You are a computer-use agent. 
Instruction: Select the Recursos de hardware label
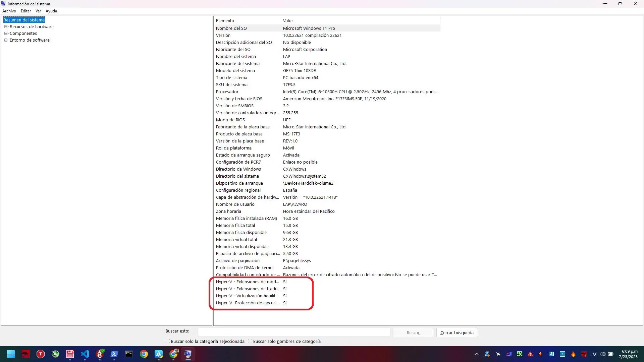pos(32,27)
